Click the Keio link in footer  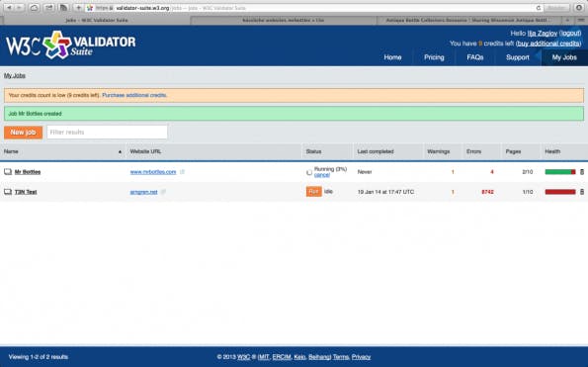(299, 357)
